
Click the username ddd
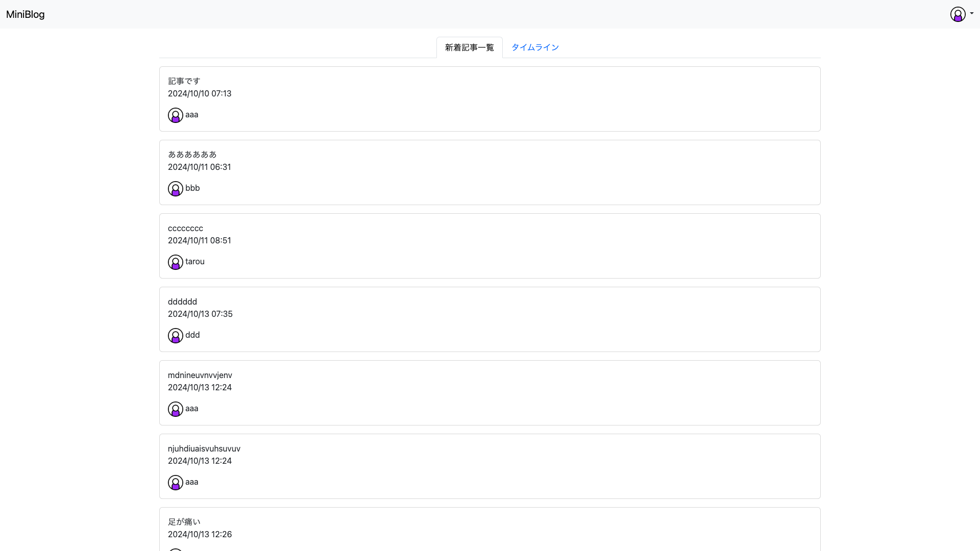pyautogui.click(x=192, y=335)
